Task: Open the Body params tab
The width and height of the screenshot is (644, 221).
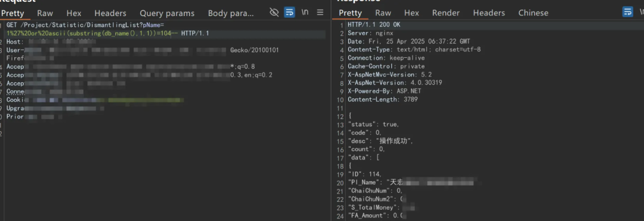Action: [231, 13]
